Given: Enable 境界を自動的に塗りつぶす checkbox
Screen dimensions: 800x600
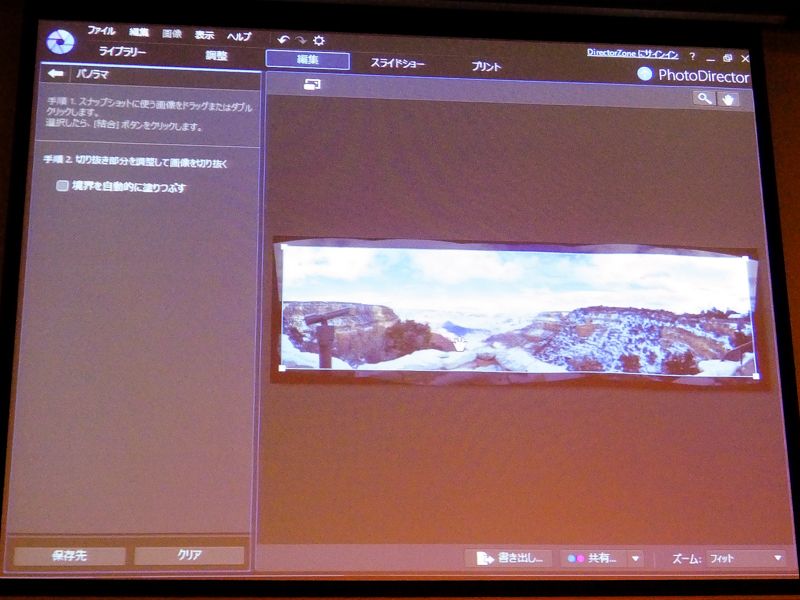Looking at the screenshot, I should [62, 186].
